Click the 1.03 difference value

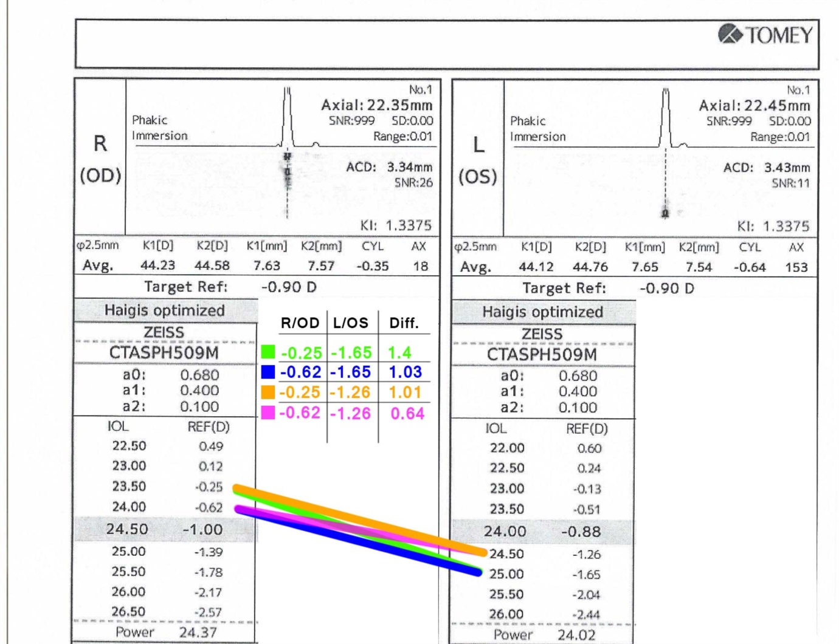(406, 372)
